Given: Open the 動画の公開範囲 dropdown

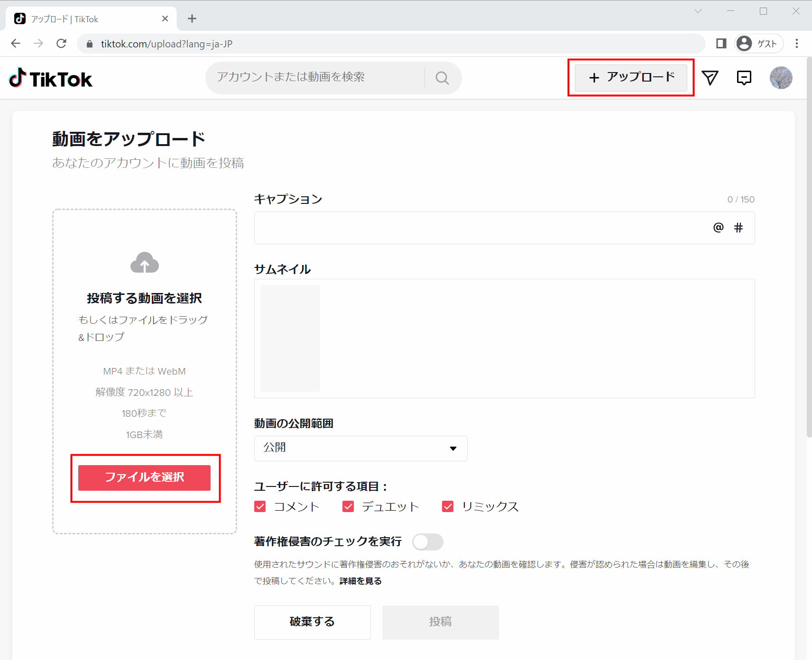Looking at the screenshot, I should [361, 449].
